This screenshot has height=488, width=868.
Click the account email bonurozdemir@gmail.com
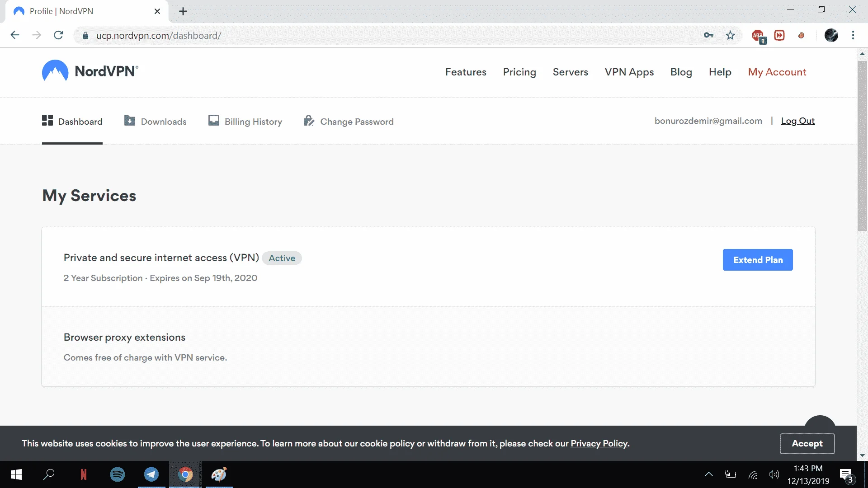708,121
